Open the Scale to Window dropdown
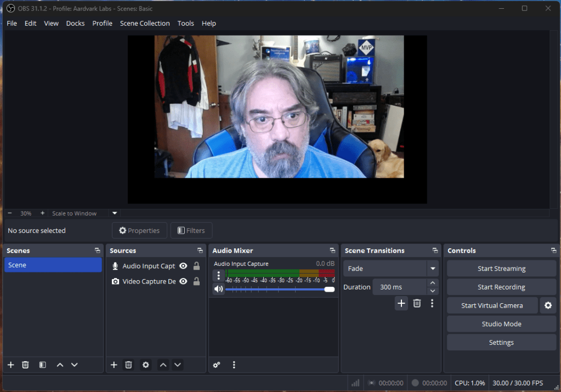 point(115,213)
